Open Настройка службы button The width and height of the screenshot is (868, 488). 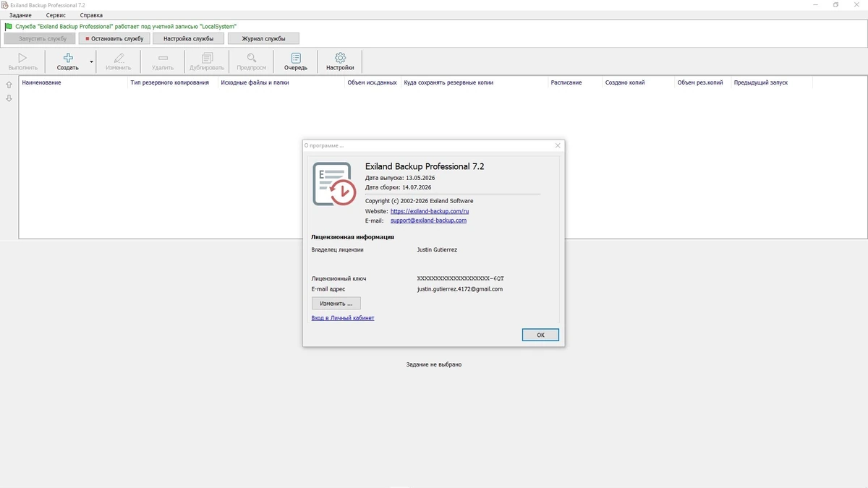(x=188, y=38)
